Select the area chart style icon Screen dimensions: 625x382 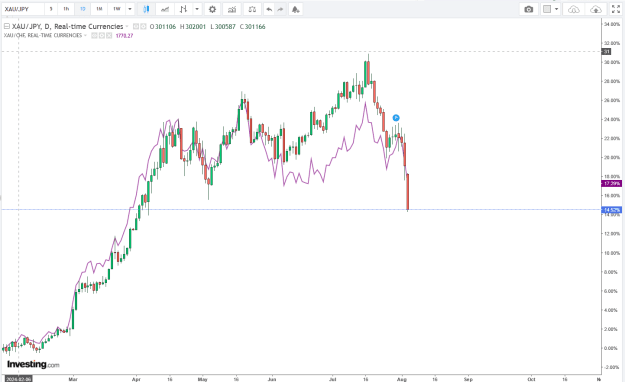tap(165, 9)
